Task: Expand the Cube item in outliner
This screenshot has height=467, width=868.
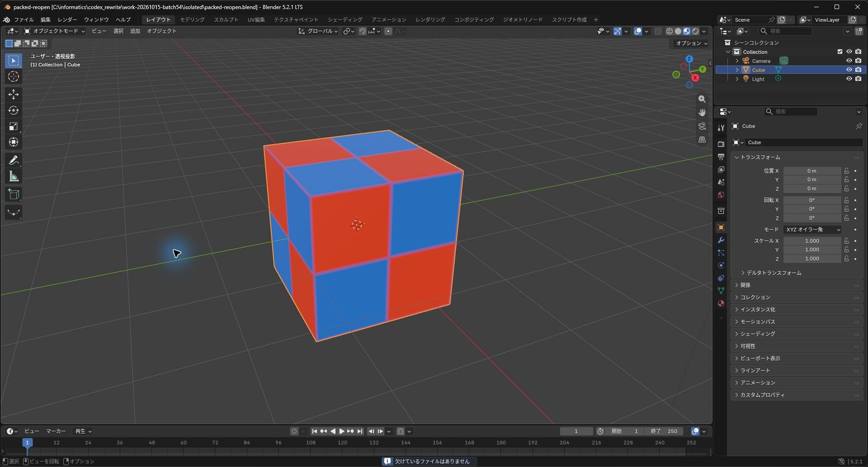Action: click(737, 70)
